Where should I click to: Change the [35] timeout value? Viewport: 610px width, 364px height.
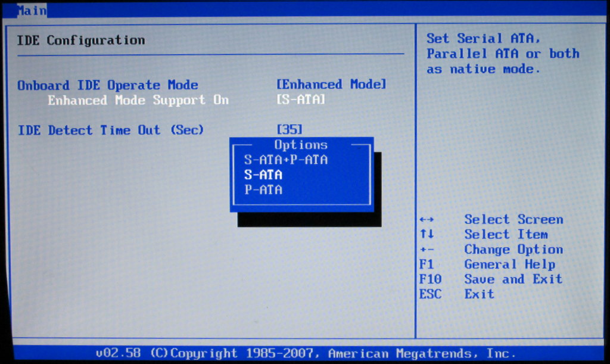point(290,129)
